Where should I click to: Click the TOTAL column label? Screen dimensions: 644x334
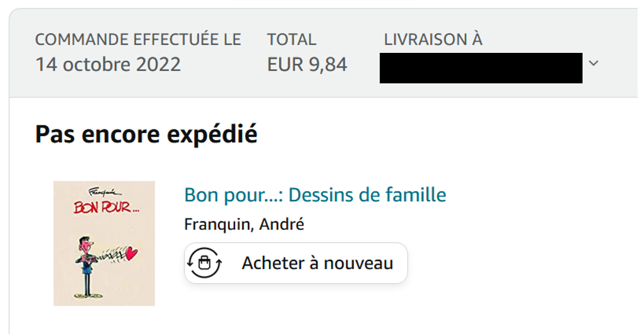pos(291,40)
